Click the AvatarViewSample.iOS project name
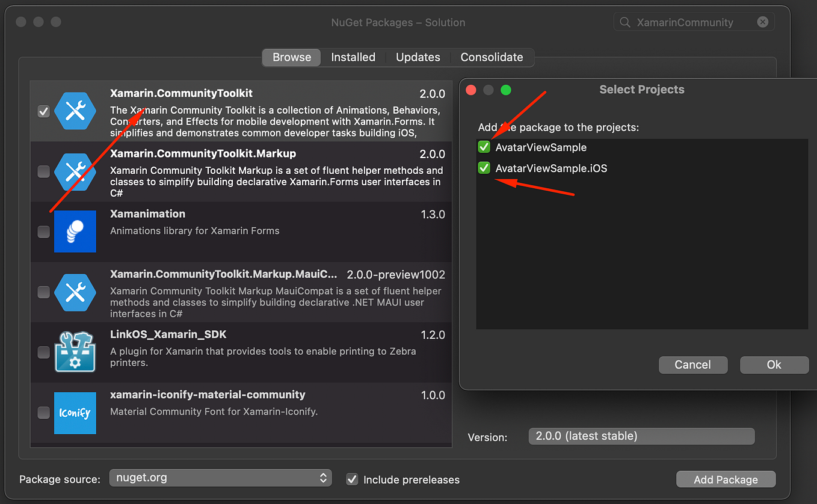This screenshot has height=504, width=817. coord(551,168)
